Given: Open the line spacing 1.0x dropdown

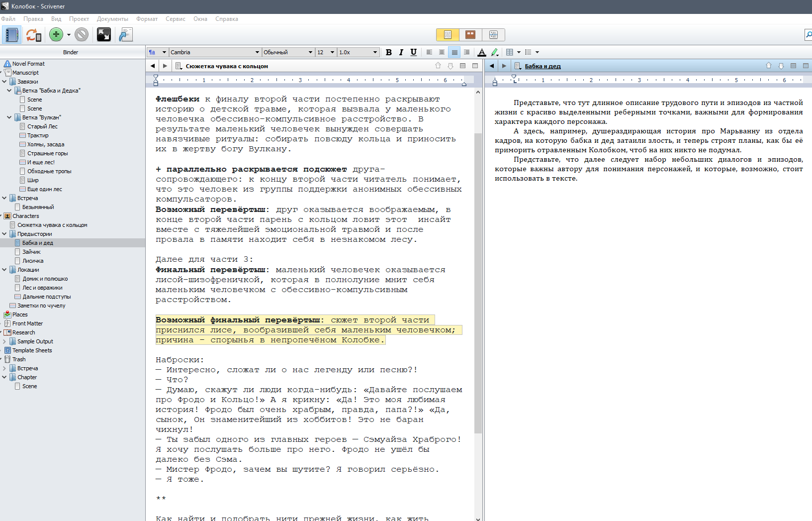Looking at the screenshot, I should (x=358, y=52).
